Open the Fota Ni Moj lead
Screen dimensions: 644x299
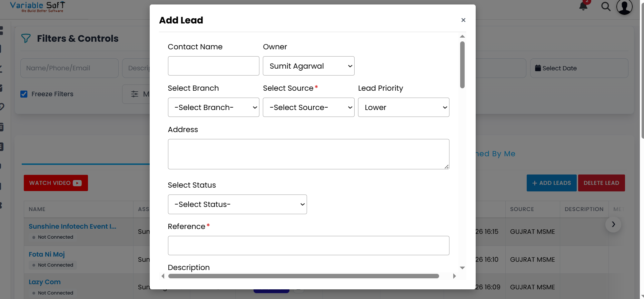[x=47, y=254]
